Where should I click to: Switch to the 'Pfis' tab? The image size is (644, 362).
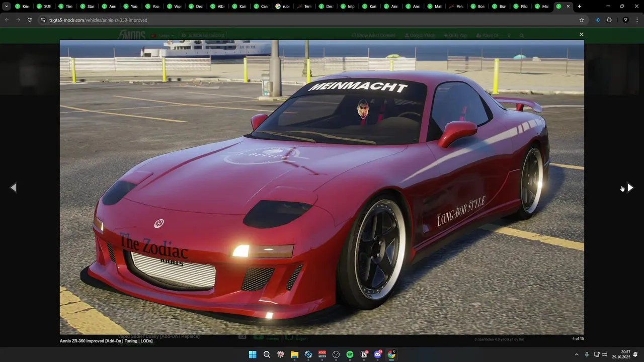[520, 7]
